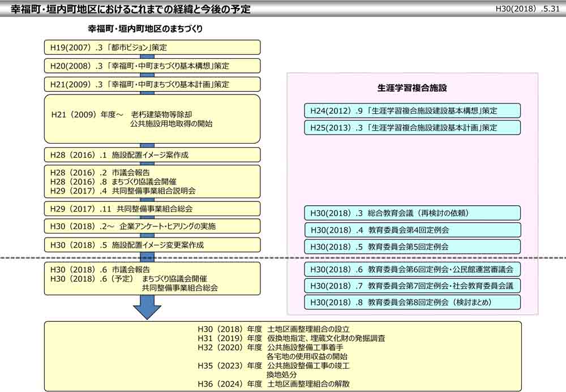Click the 生涯学習複合施設 heading
This screenshot has height=392, width=566.
(412, 88)
